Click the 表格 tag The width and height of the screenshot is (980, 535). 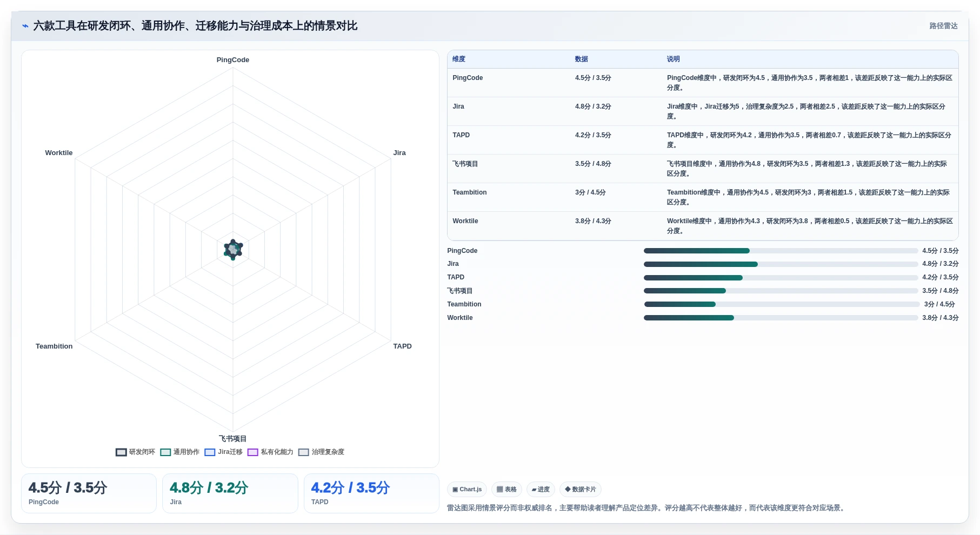(x=506, y=490)
